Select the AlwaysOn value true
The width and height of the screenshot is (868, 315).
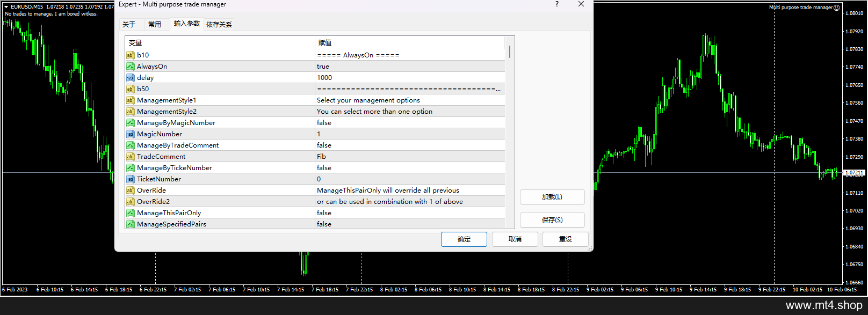tap(323, 67)
